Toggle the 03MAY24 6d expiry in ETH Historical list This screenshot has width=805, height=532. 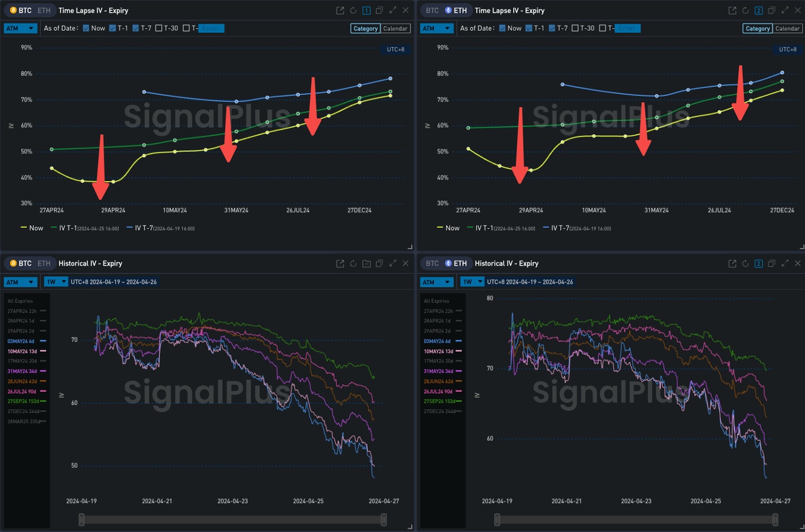[x=440, y=341]
